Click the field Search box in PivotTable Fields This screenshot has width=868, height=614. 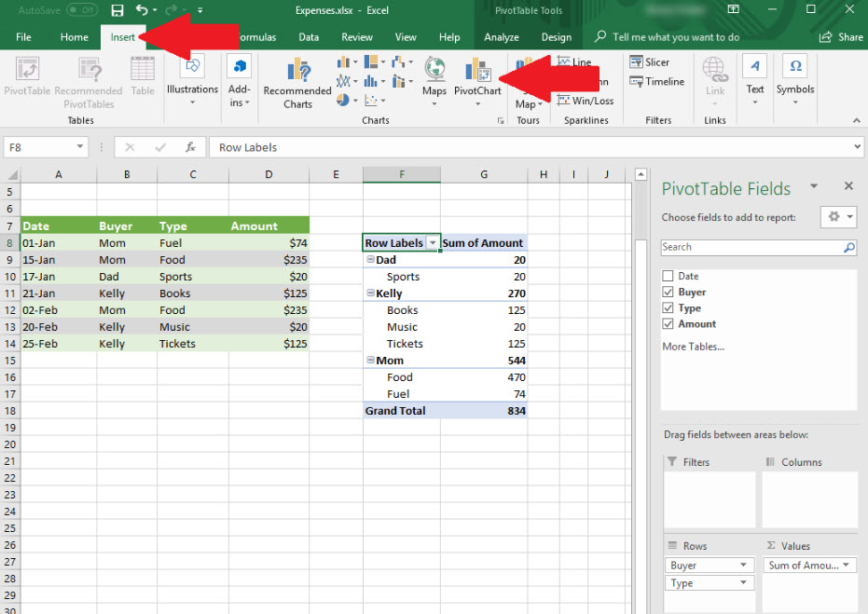click(x=751, y=248)
